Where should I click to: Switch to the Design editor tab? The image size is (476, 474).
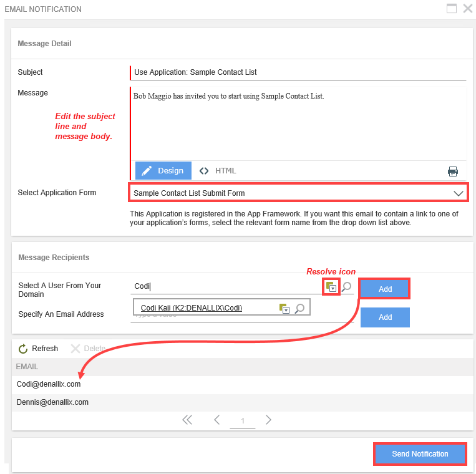(163, 170)
